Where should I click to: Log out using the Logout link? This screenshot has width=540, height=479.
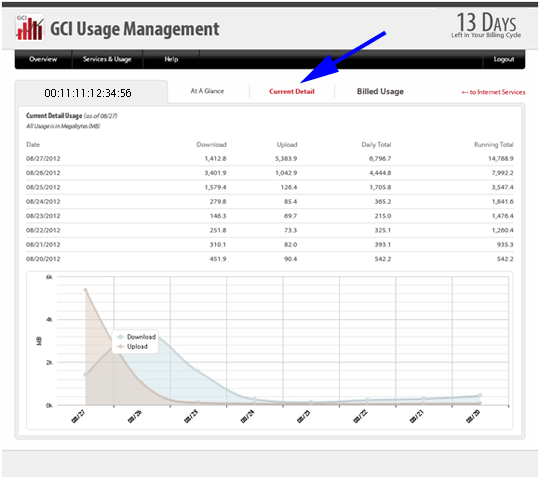pos(504,59)
